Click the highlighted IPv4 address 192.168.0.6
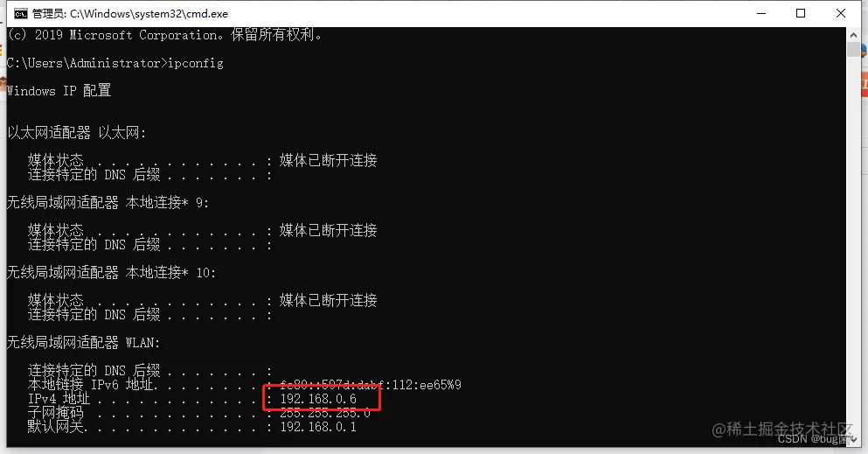Screen dimensions: 868x454 coord(318,399)
